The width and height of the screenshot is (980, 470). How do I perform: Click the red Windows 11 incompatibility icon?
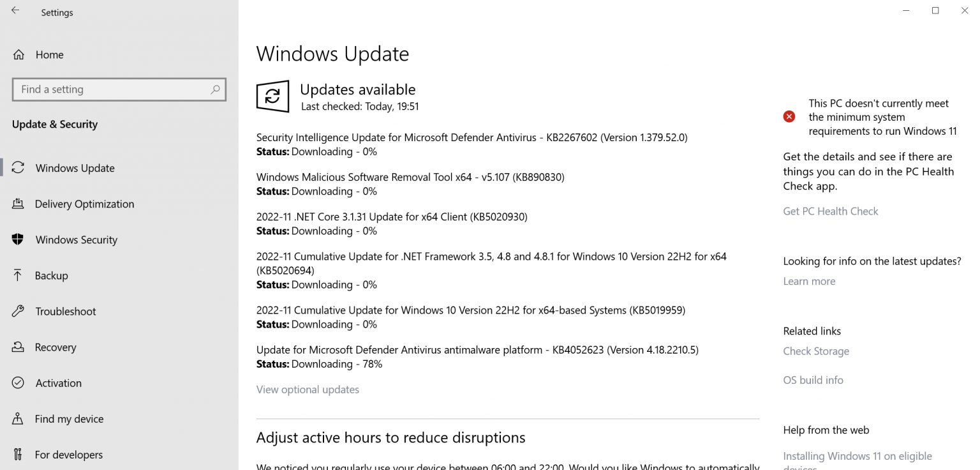pos(789,116)
